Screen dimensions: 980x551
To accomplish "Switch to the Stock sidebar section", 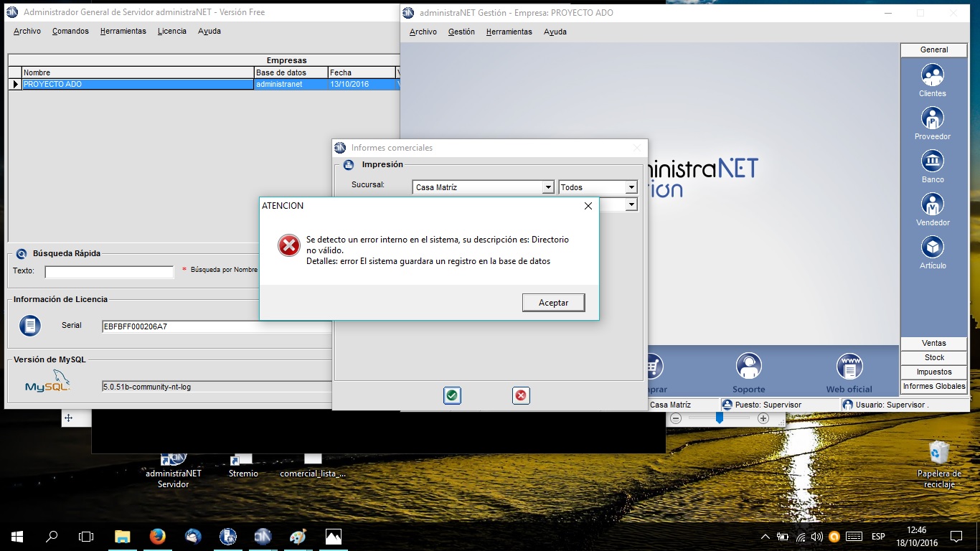I will [x=934, y=357].
